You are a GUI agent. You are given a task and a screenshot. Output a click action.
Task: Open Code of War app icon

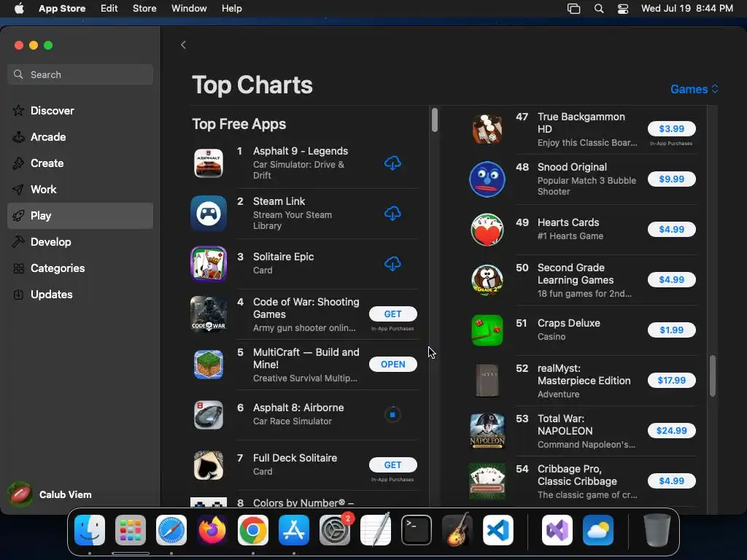click(x=209, y=314)
